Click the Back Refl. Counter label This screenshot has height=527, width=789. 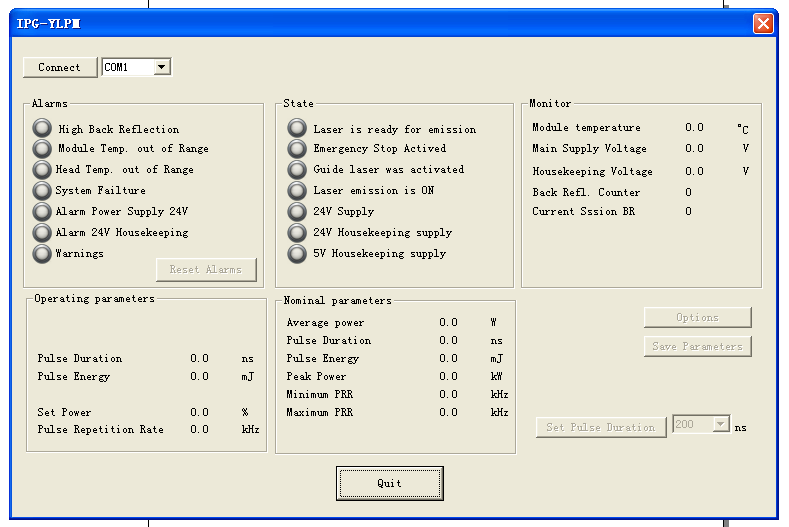click(x=586, y=192)
